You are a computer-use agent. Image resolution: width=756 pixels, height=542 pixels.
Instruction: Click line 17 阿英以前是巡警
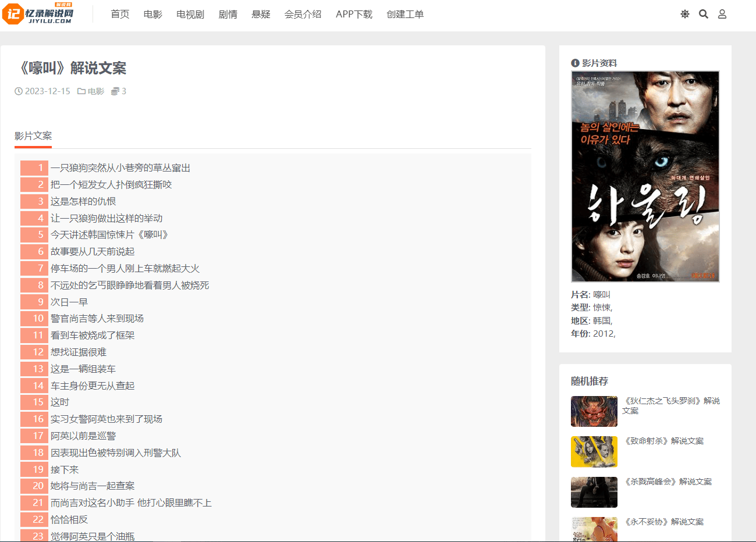click(83, 436)
